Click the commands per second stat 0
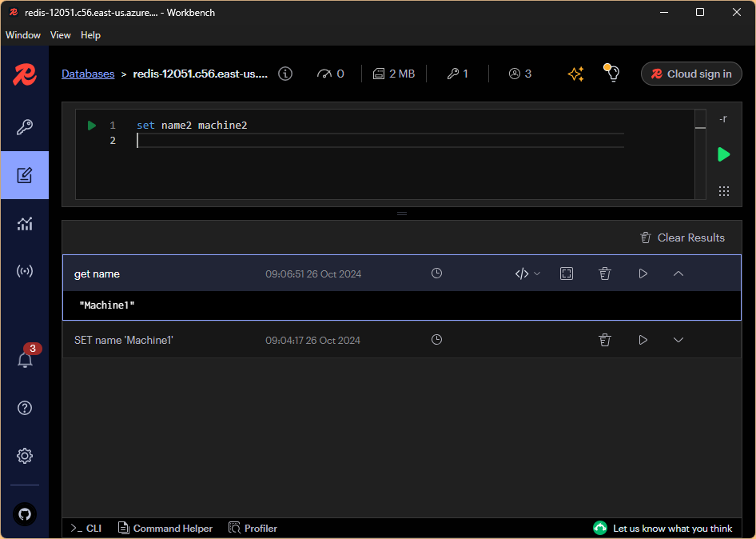 coord(330,74)
